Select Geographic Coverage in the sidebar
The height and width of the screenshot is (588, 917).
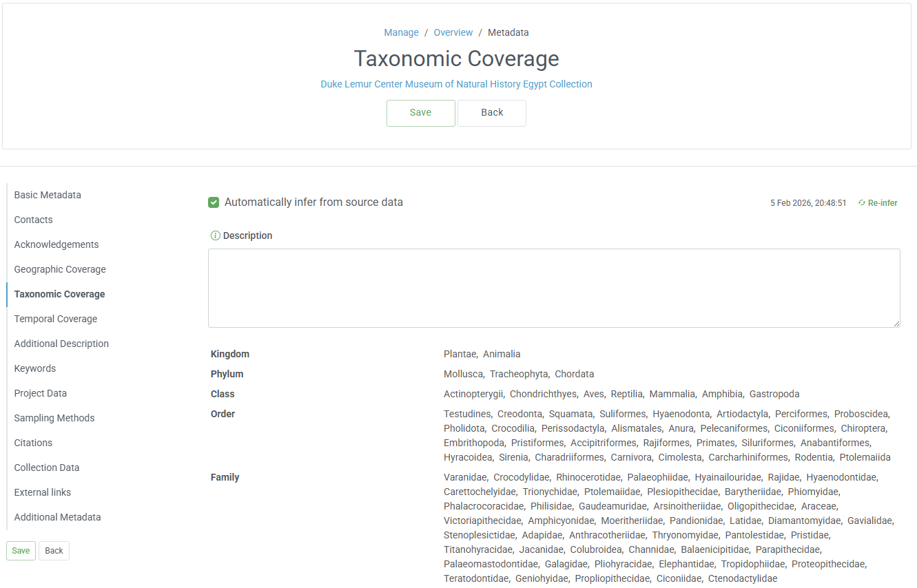(60, 269)
